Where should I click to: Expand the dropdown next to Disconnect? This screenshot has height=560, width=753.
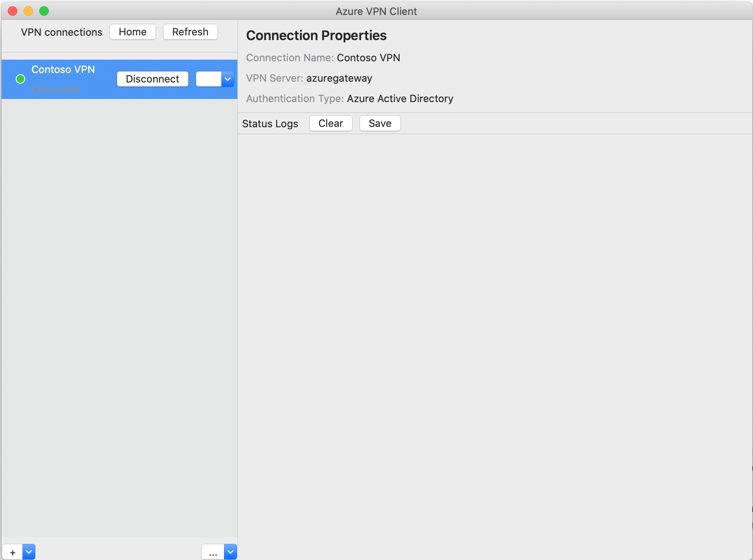coord(228,79)
